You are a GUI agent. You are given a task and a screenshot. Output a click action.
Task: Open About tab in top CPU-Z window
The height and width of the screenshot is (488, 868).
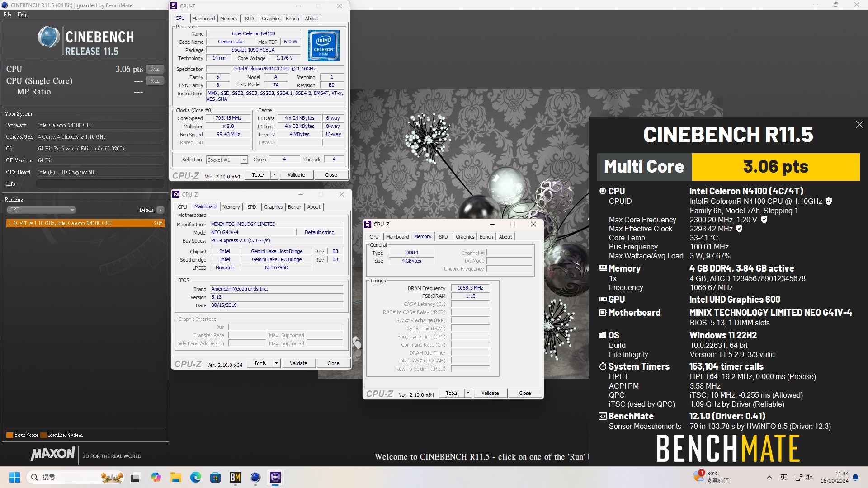(x=311, y=19)
